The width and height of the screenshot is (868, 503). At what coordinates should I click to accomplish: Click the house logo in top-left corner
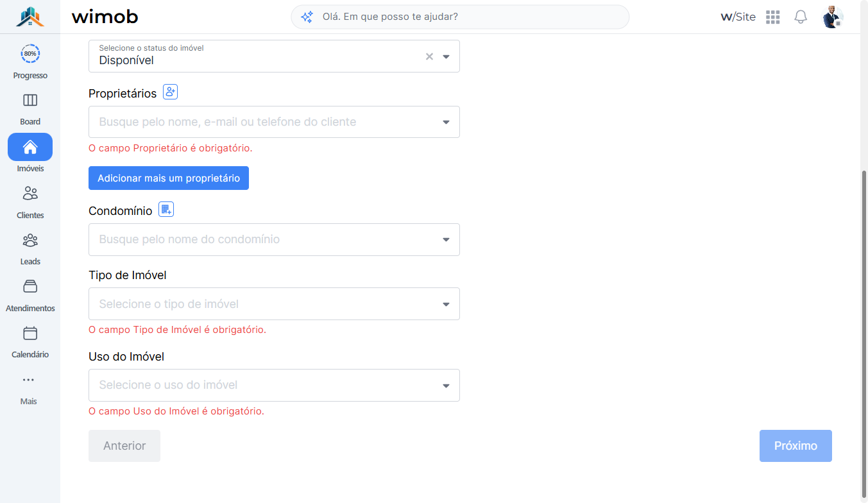(30, 17)
